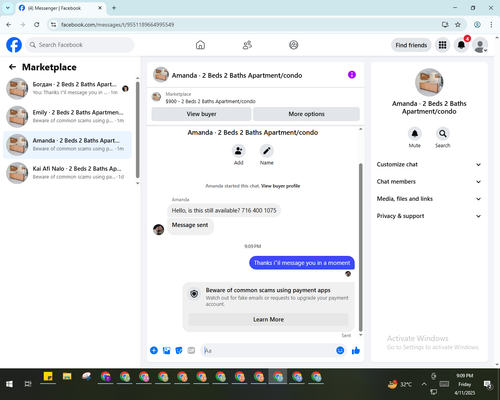Open Kai Afi Nalo conversation
500x400 pixels.
pyautogui.click(x=67, y=173)
